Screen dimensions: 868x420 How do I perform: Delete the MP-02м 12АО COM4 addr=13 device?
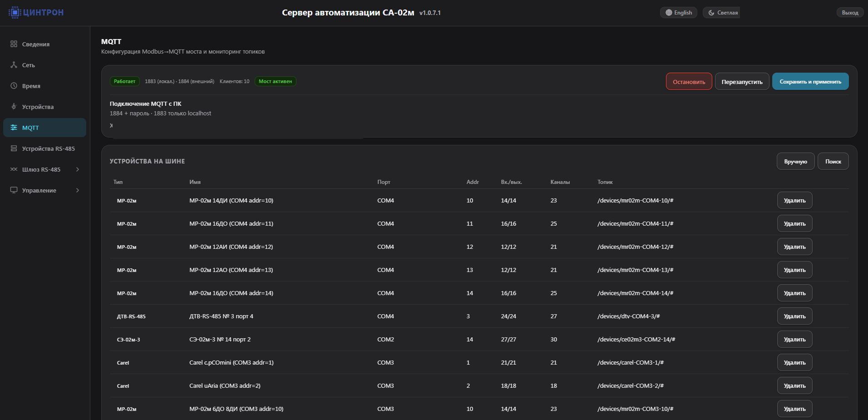(794, 270)
